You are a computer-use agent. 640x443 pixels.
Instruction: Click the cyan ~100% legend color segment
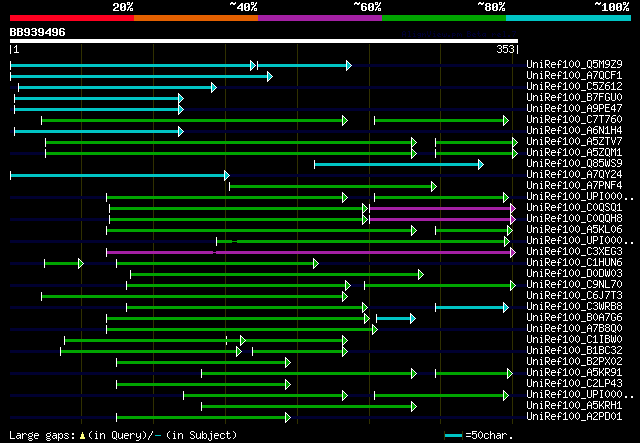click(569, 18)
